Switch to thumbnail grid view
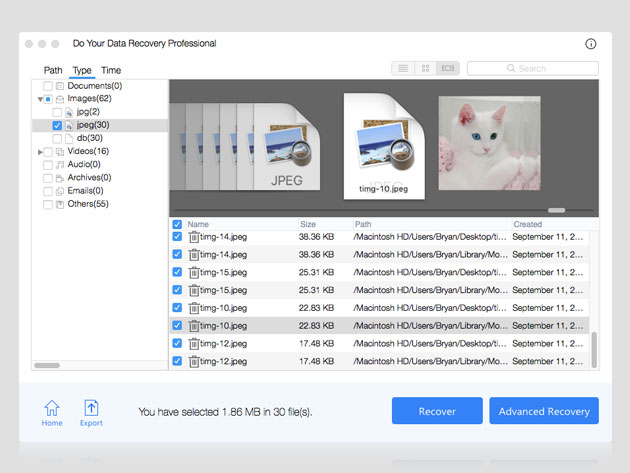Image resolution: width=630 pixels, height=473 pixels. (425, 68)
